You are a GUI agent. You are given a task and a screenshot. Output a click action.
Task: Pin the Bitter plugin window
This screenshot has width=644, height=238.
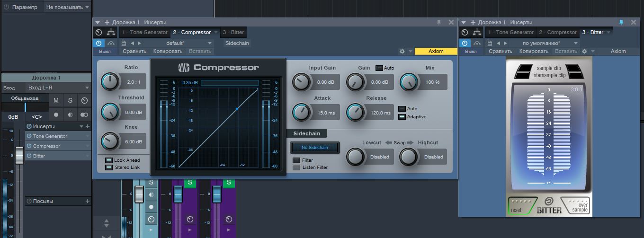click(x=621, y=22)
